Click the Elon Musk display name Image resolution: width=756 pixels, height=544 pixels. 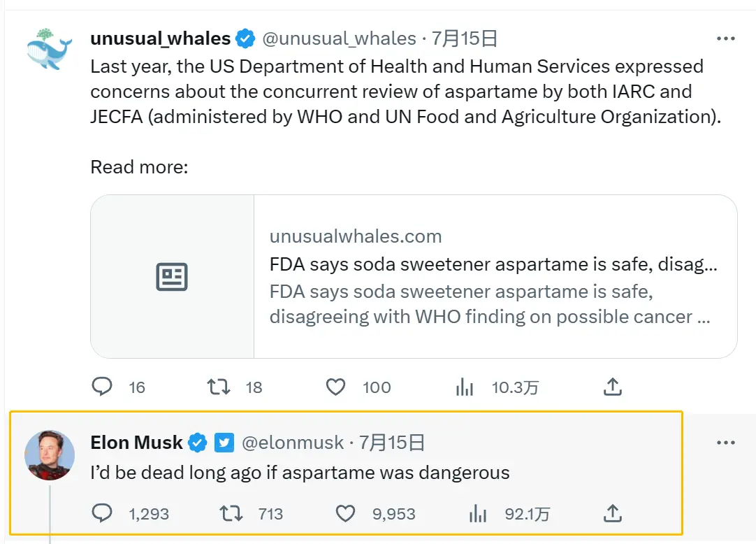pos(136,443)
